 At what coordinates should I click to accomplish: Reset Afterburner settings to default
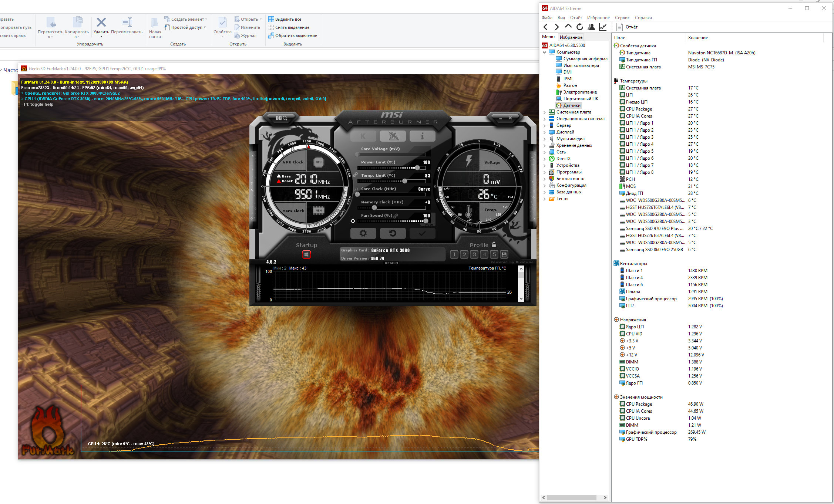(393, 233)
